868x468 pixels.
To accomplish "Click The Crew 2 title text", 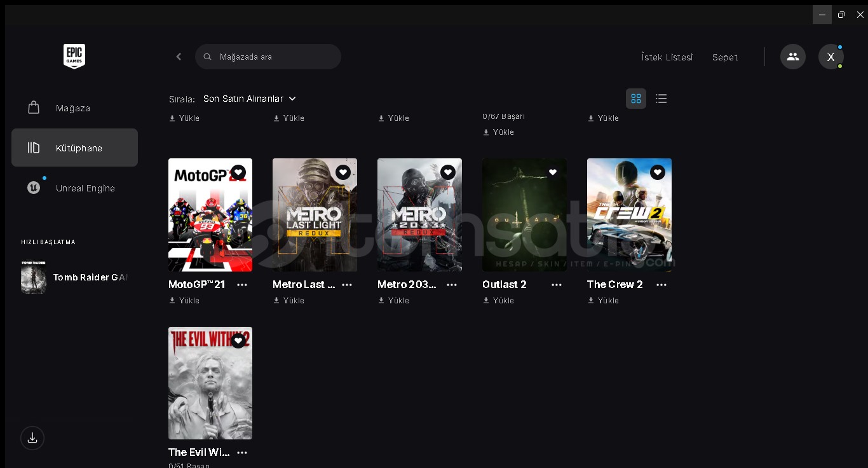I will click(615, 284).
